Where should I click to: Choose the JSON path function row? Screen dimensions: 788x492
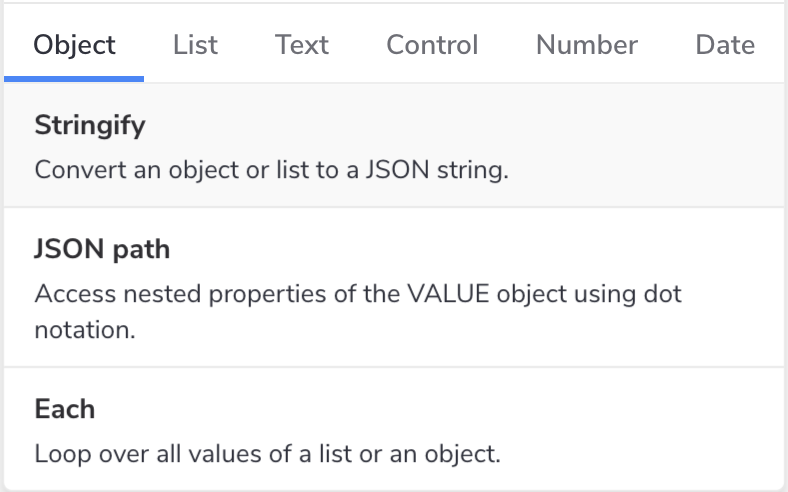pyautogui.click(x=394, y=288)
